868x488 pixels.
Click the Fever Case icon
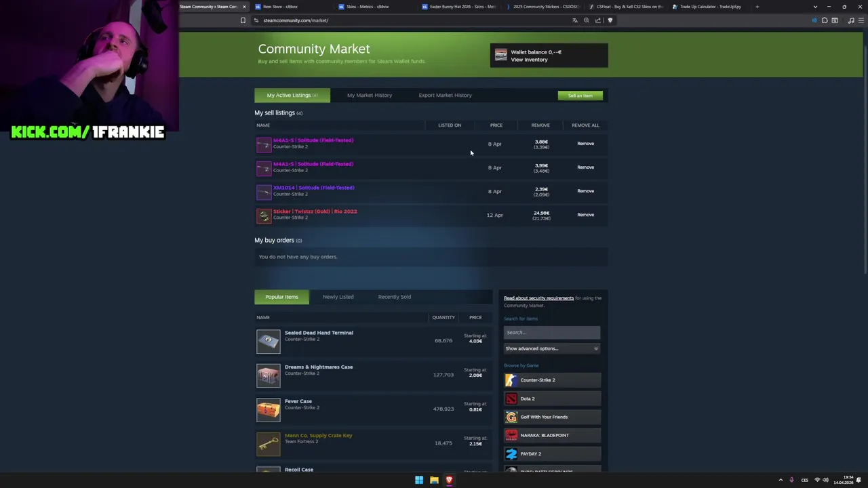(269, 409)
